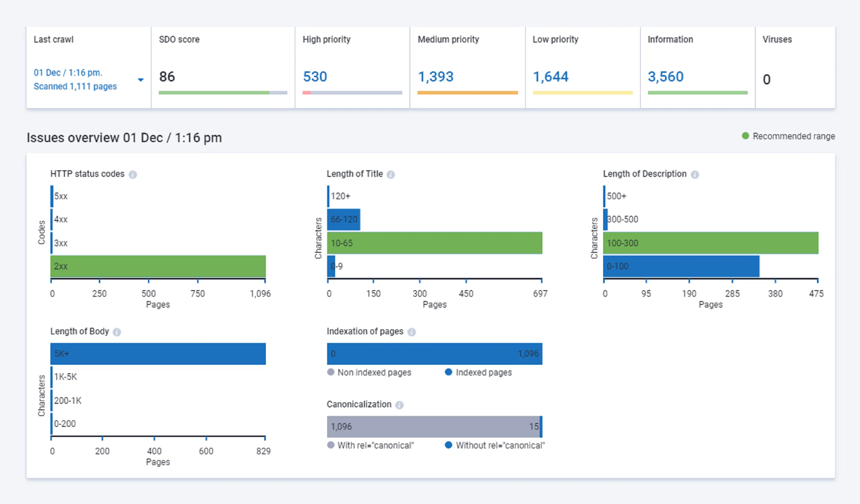
Task: Click the 829 axis label under Length of Body
Action: coord(263,451)
